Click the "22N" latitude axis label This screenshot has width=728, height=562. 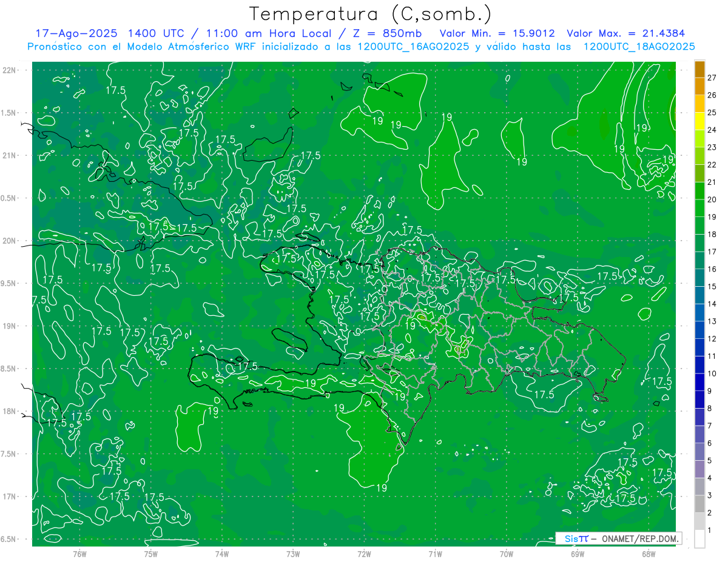pyautogui.click(x=10, y=70)
